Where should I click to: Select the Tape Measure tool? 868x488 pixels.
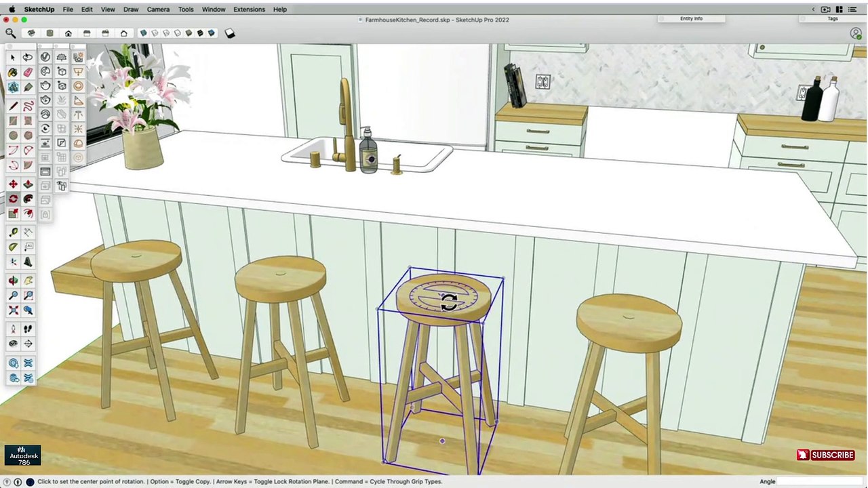coord(13,232)
